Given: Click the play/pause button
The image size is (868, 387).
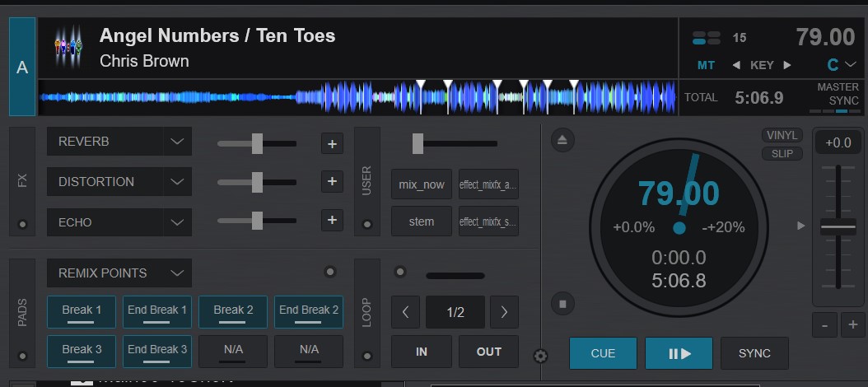Looking at the screenshot, I should click(679, 353).
